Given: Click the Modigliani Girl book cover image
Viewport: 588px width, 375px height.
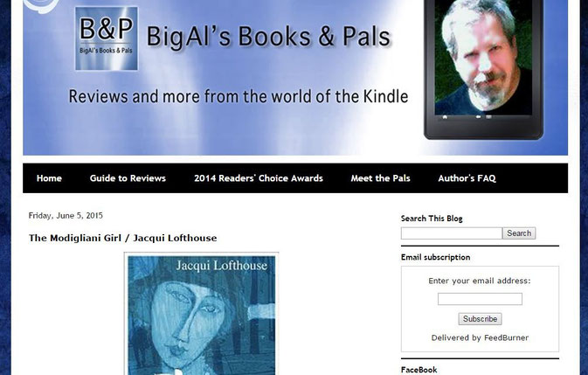Looking at the screenshot, I should [x=201, y=314].
